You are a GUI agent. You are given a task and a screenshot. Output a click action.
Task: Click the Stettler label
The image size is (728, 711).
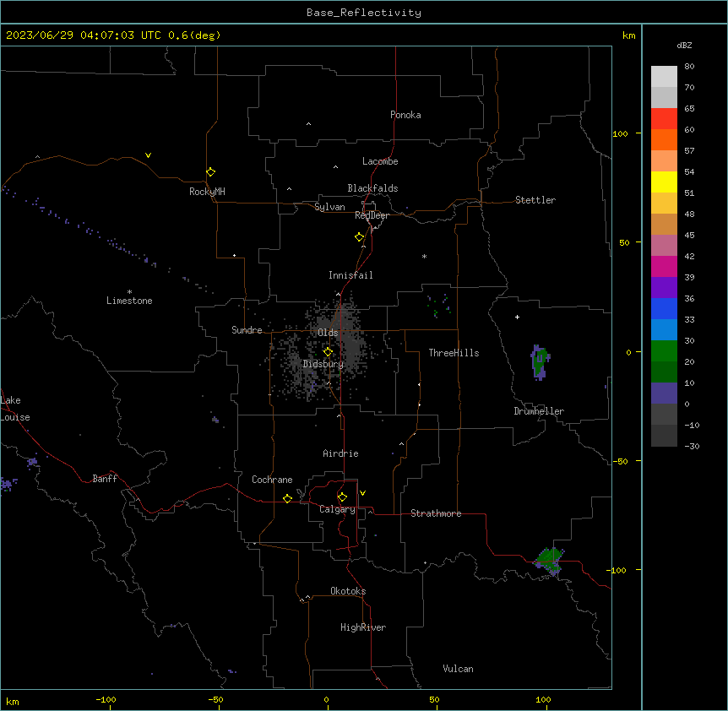coord(535,200)
